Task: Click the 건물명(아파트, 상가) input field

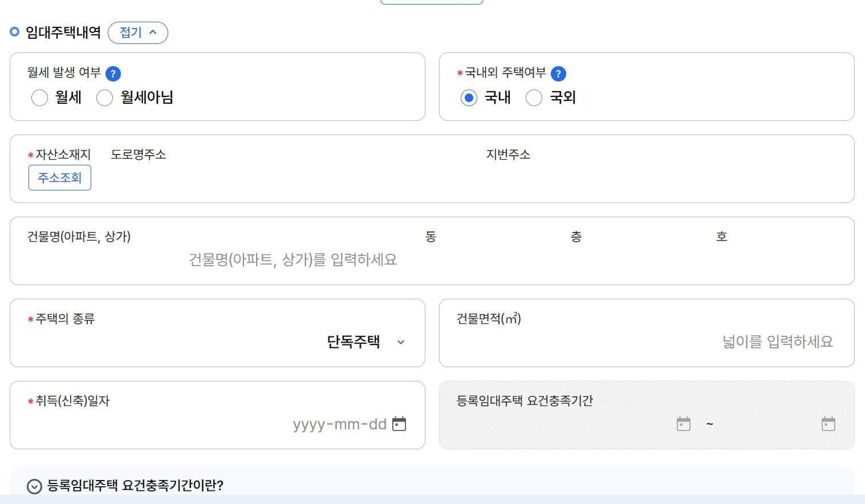Action: (x=293, y=260)
